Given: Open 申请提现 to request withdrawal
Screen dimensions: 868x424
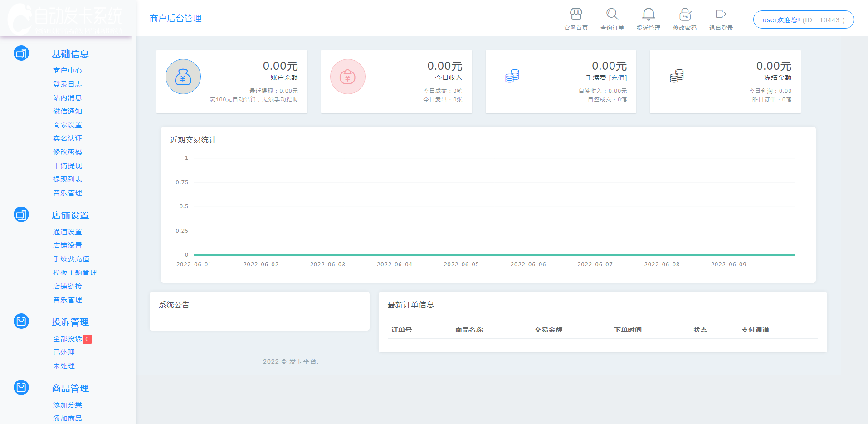Looking at the screenshot, I should pos(67,165).
